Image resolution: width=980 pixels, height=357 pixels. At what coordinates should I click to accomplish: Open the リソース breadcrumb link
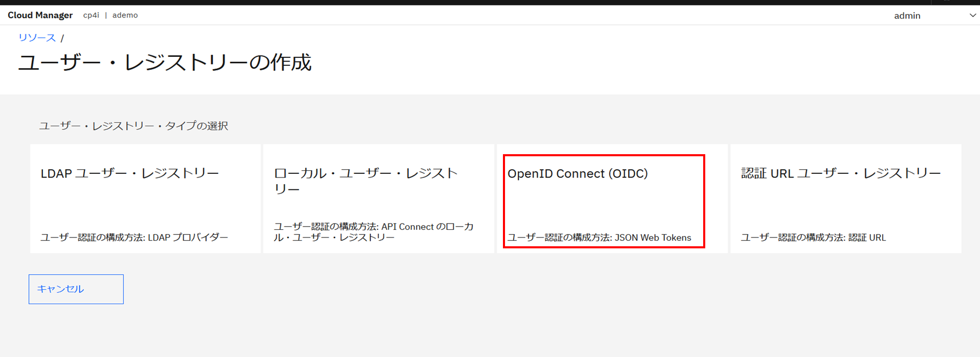pos(37,38)
